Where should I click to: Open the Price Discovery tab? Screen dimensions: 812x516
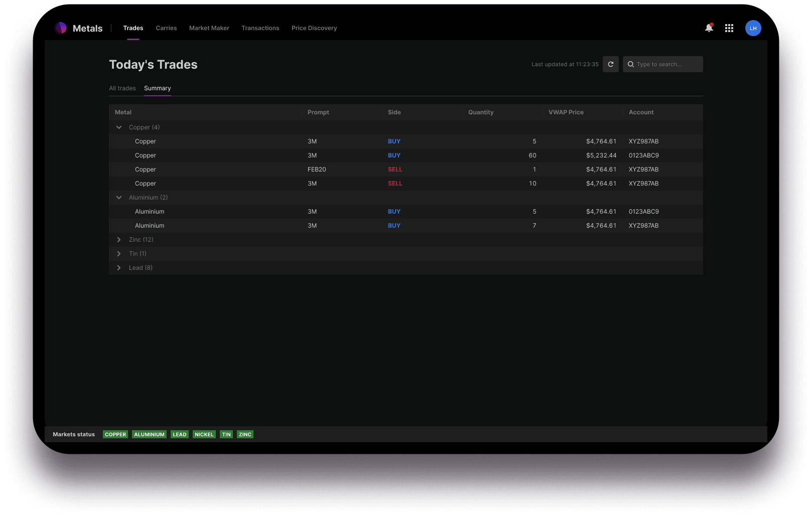[314, 28]
